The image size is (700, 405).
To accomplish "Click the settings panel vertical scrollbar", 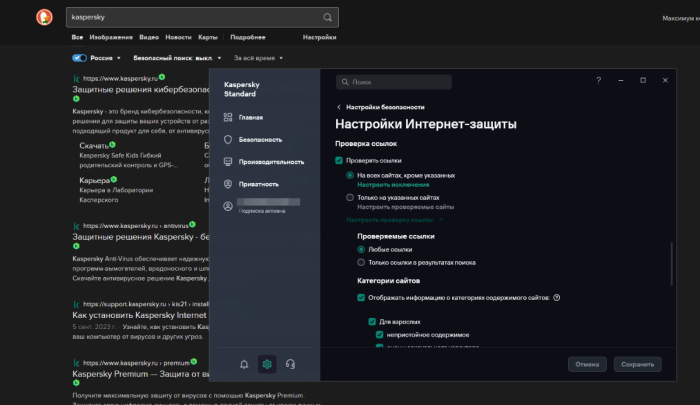I will pos(671,264).
